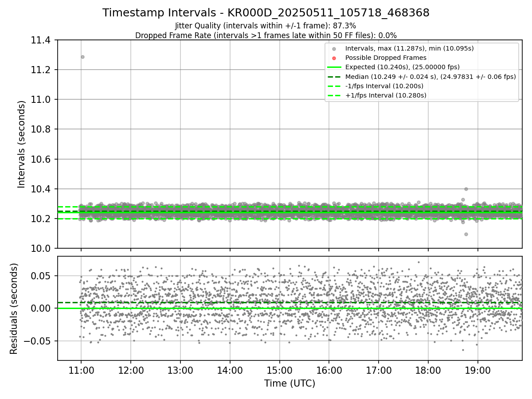
Task: Click the gray dot marker of the Intervals legend entry
Action: point(334,49)
